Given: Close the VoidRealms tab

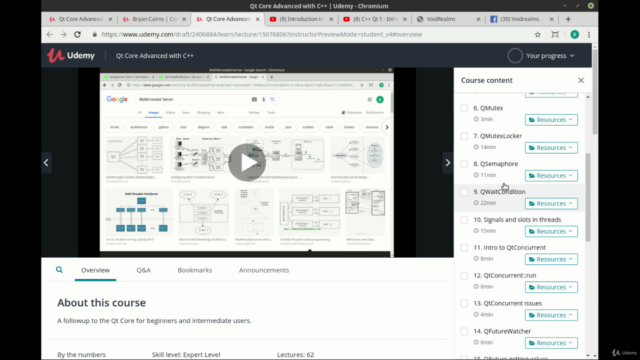Looking at the screenshot, I should (478, 19).
